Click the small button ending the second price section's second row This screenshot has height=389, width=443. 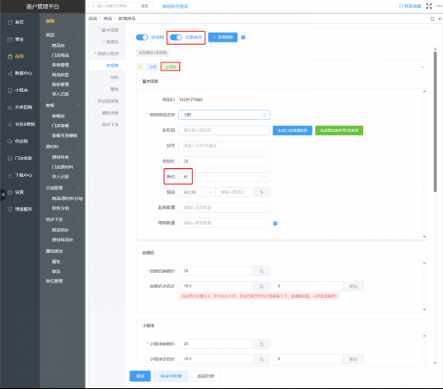[x=353, y=359]
